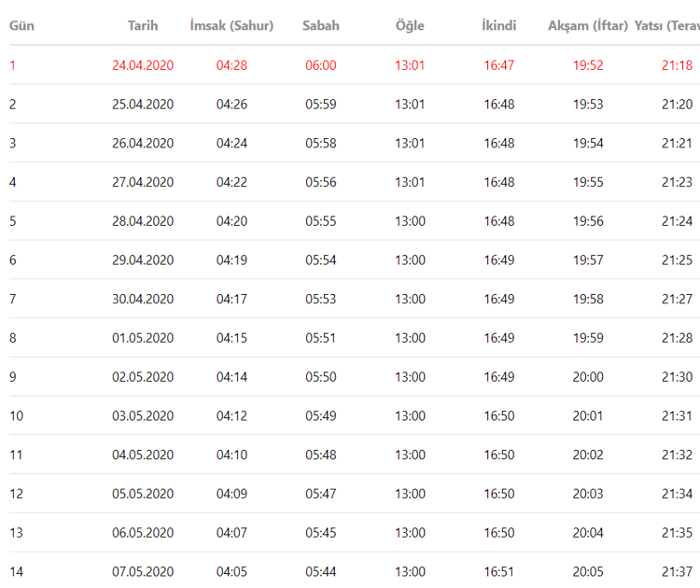Image resolution: width=700 pixels, height=588 pixels.
Task: Click the Sabah column header
Action: pyautogui.click(x=321, y=26)
